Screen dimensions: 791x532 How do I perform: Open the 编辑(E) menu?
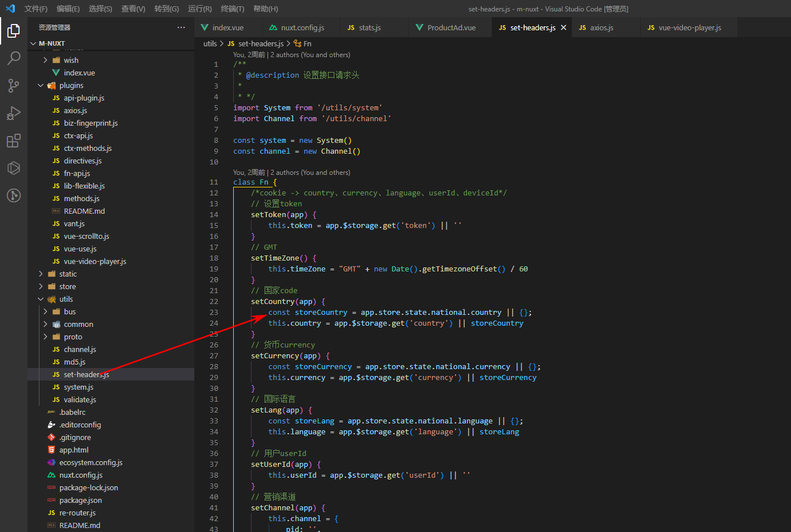click(x=68, y=9)
